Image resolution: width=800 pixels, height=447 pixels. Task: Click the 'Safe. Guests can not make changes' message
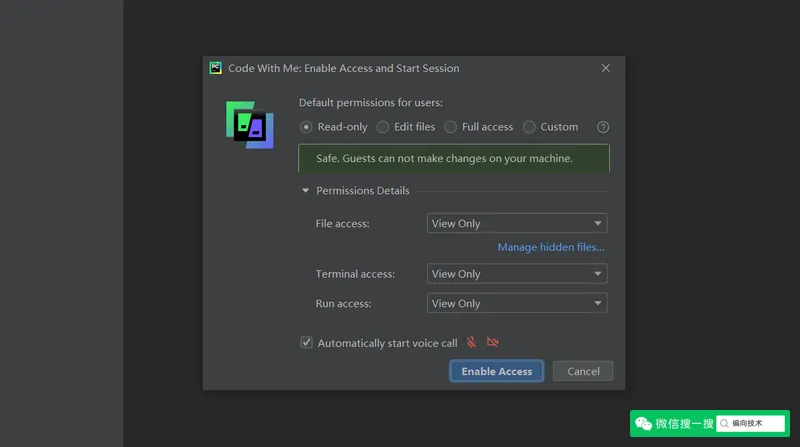[x=444, y=159]
